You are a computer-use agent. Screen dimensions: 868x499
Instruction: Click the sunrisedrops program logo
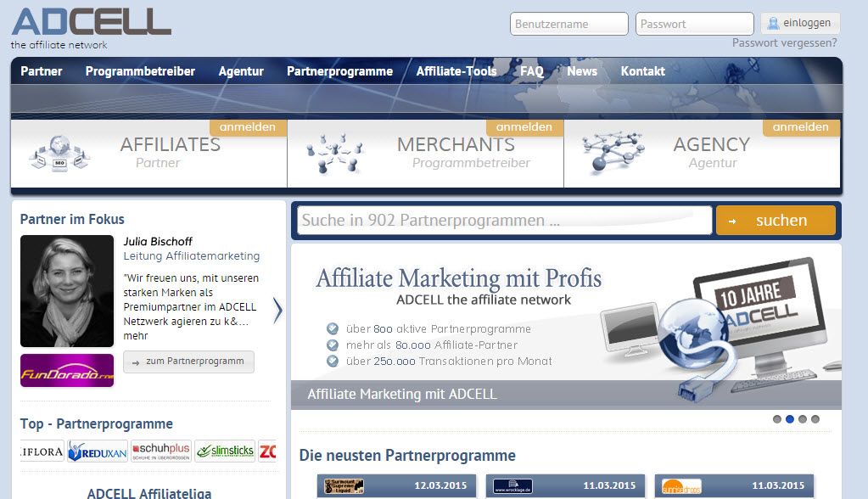click(681, 486)
